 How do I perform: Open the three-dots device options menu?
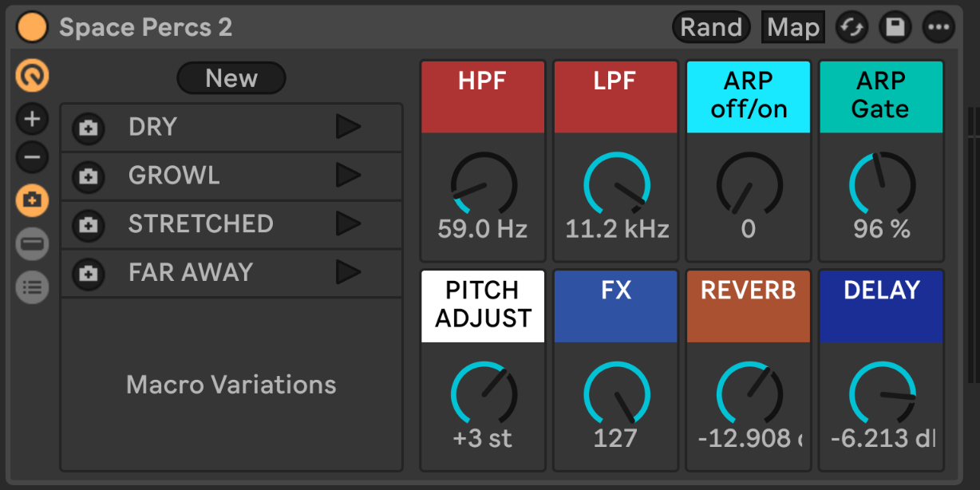938,28
